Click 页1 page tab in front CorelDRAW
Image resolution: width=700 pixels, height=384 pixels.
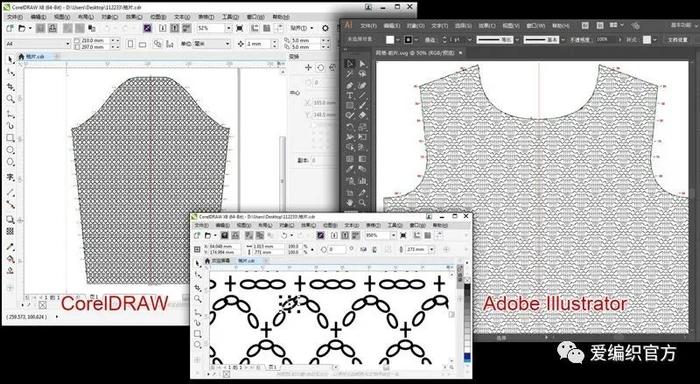273,367
